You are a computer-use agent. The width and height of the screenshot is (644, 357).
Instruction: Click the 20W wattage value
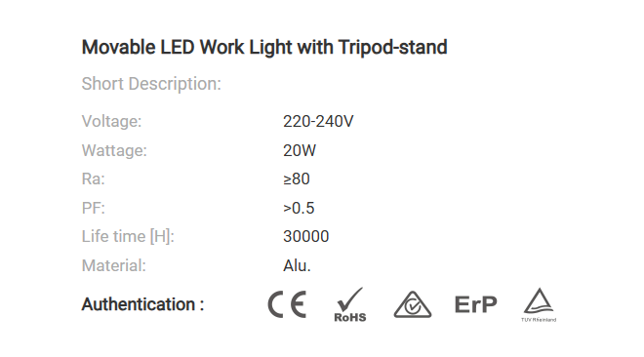(x=300, y=150)
